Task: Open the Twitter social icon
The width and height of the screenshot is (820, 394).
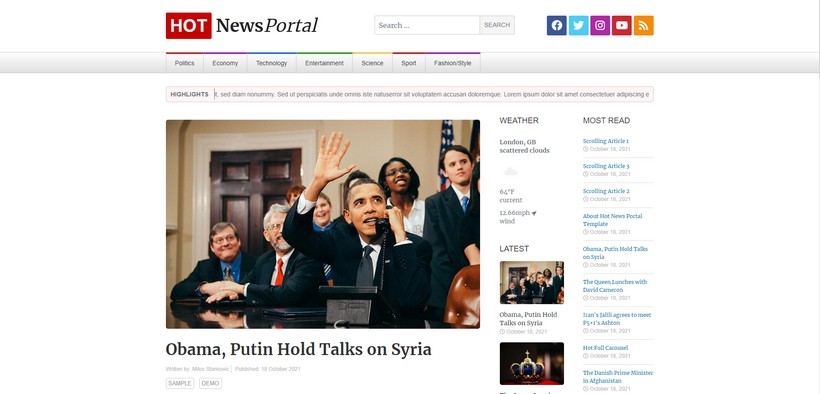Action: pyautogui.click(x=578, y=25)
